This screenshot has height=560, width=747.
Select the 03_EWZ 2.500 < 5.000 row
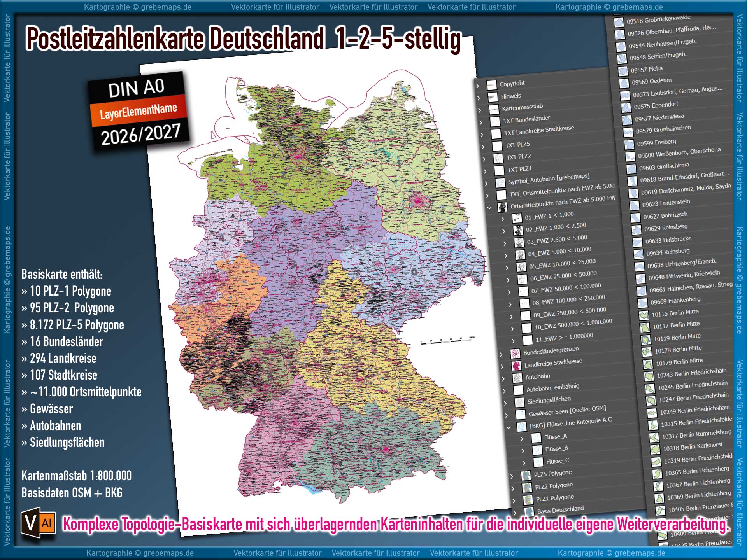coord(557,239)
